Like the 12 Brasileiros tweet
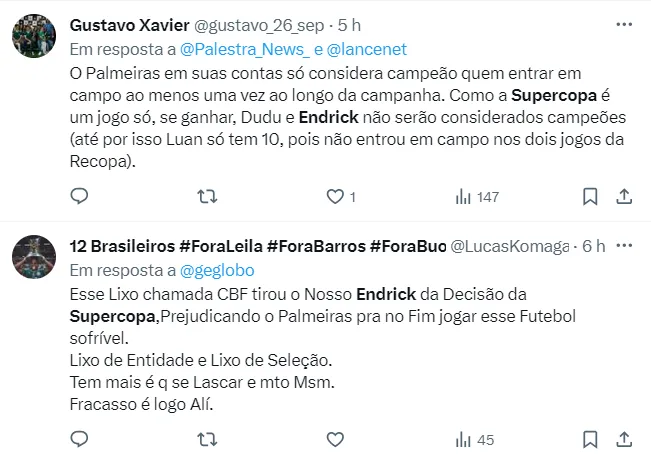This screenshot has height=456, width=651. [336, 438]
